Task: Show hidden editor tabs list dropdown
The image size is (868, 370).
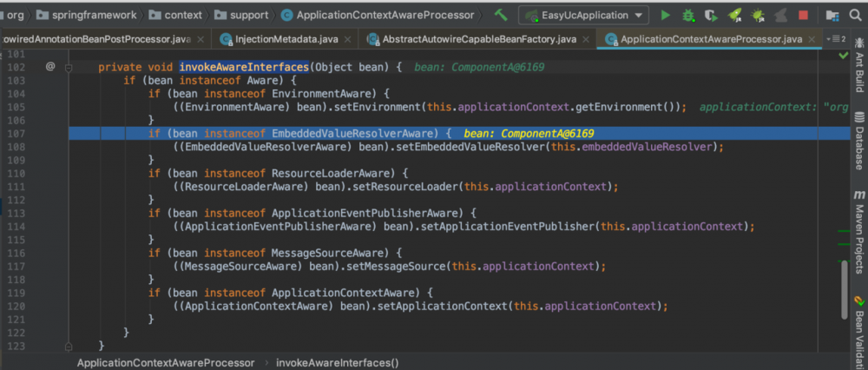Action: click(838, 39)
